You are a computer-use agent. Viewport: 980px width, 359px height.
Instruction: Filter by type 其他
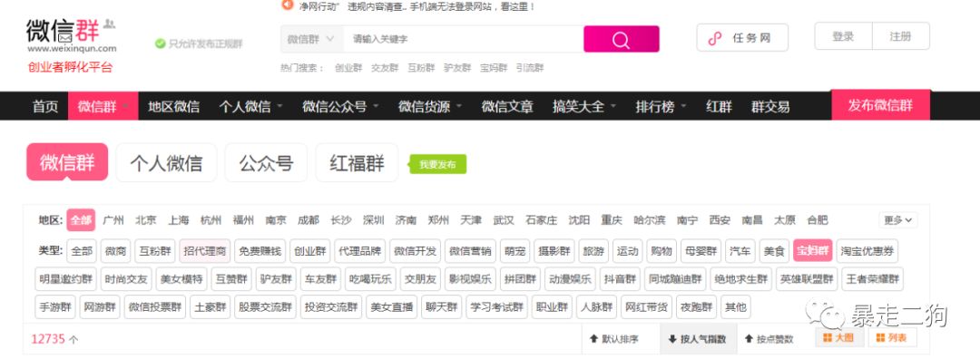pos(735,307)
